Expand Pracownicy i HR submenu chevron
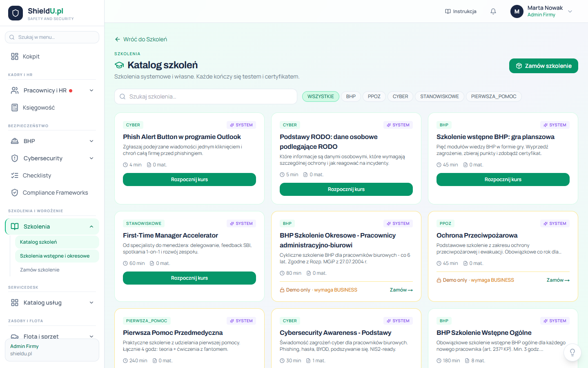The width and height of the screenshot is (588, 368). click(91, 90)
